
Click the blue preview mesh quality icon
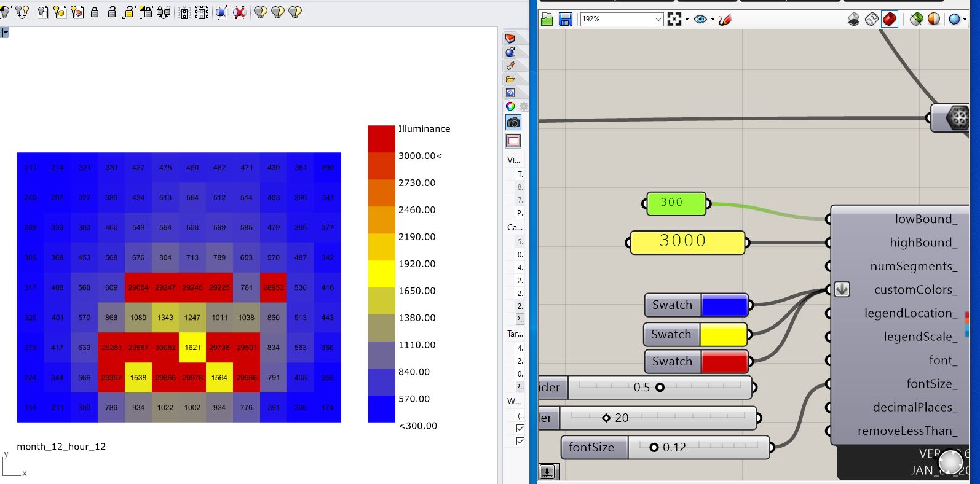954,20
